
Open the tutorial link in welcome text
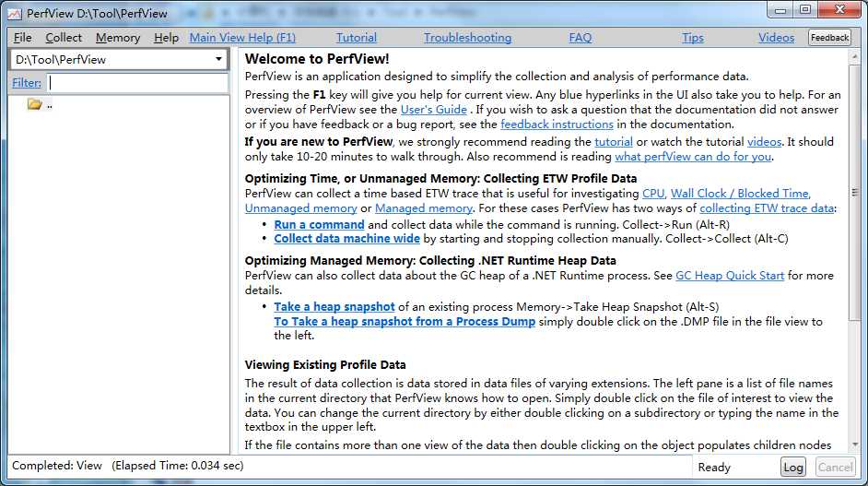coord(614,141)
